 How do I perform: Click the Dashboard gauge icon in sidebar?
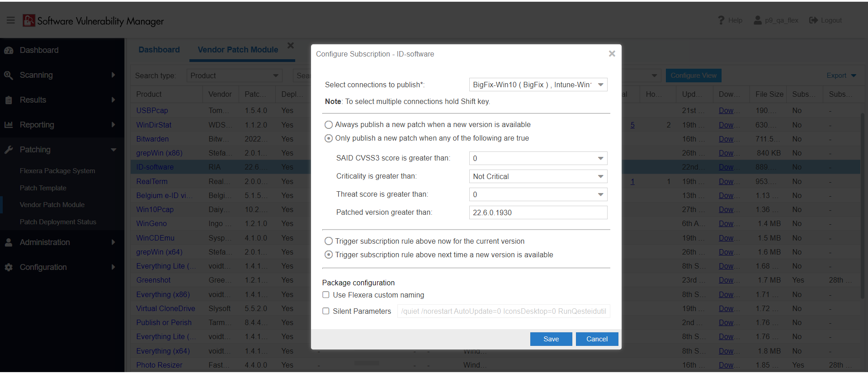click(x=9, y=50)
